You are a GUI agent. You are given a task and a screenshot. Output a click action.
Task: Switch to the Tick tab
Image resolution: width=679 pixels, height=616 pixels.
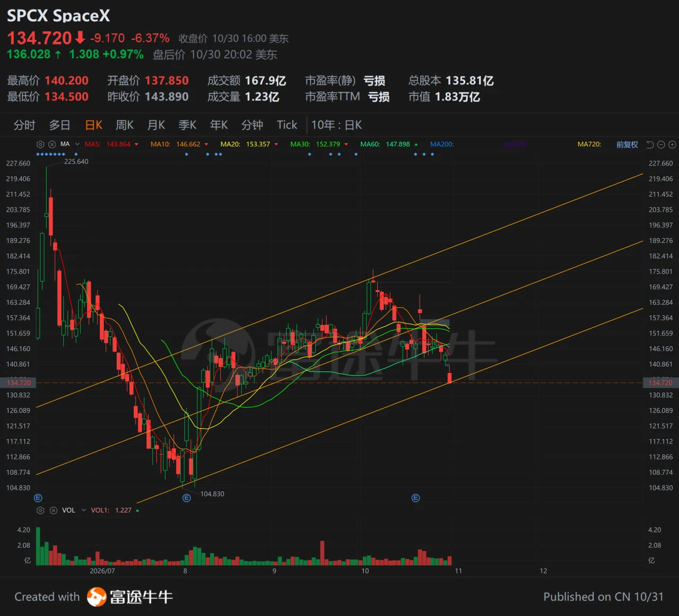point(287,125)
